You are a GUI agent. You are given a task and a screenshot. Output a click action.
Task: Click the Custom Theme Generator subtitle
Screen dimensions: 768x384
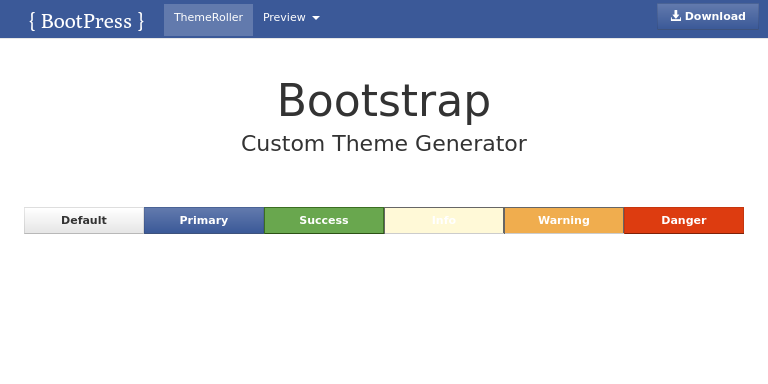[384, 144]
